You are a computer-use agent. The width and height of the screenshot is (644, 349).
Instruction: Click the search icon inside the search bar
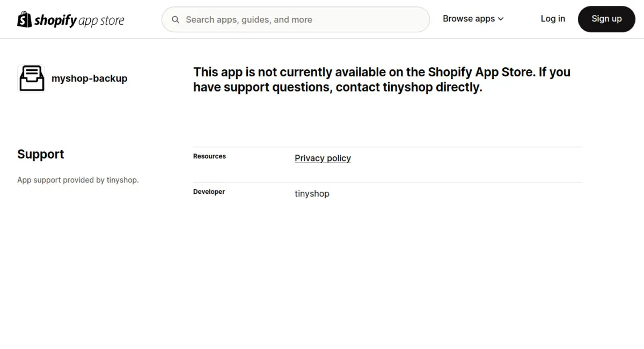pyautogui.click(x=175, y=19)
